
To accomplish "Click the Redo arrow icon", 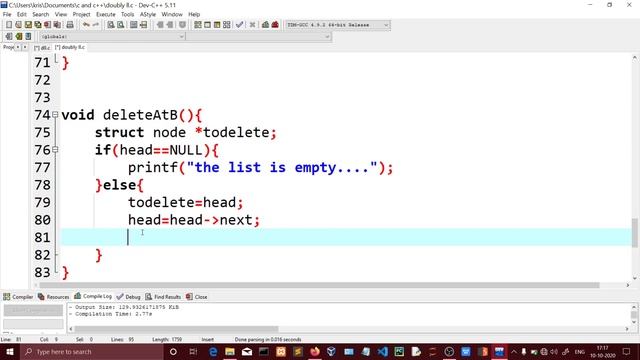I will click(96, 25).
